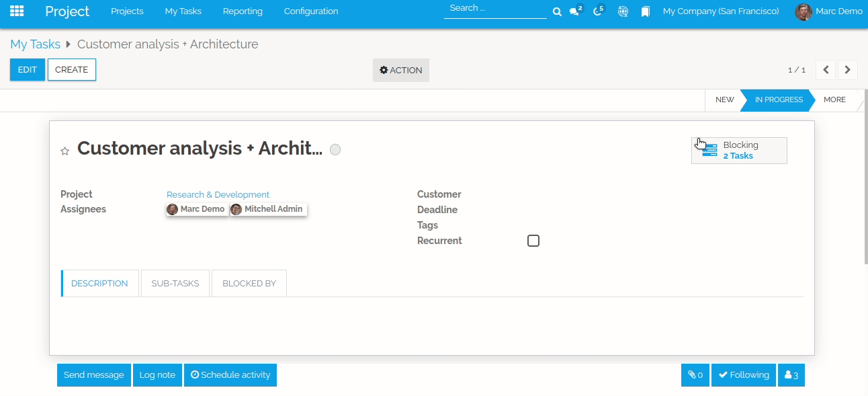Click the globe debug icon
This screenshot has width=868, height=396.
pyautogui.click(x=623, y=11)
